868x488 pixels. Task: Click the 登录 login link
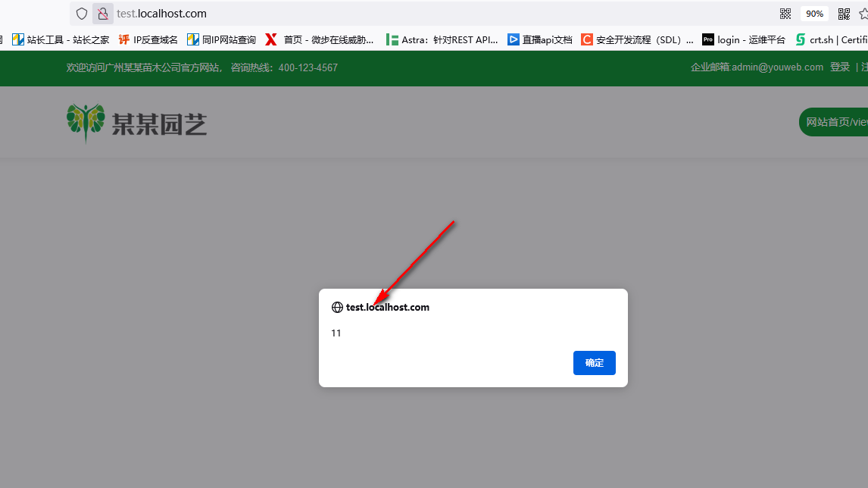pos(840,67)
